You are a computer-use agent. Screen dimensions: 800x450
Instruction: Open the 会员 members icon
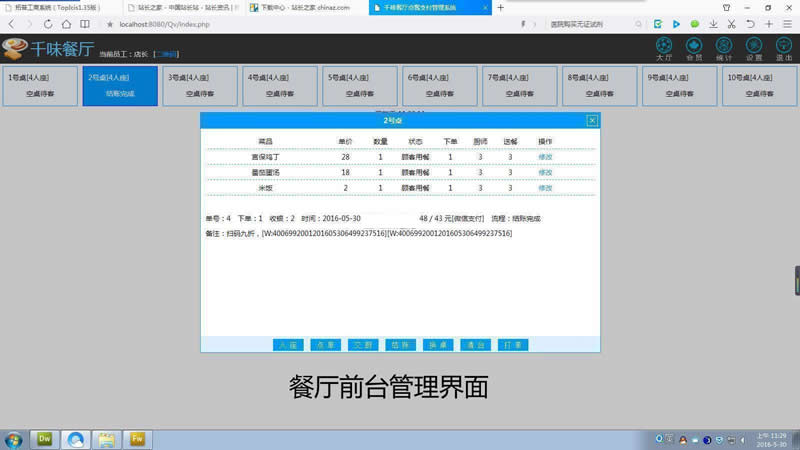pyautogui.click(x=694, y=47)
